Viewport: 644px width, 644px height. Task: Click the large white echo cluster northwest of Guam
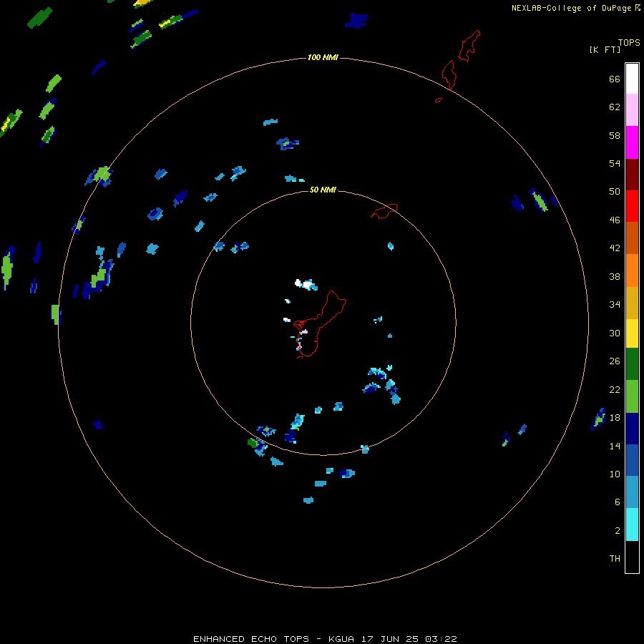pyautogui.click(x=306, y=284)
